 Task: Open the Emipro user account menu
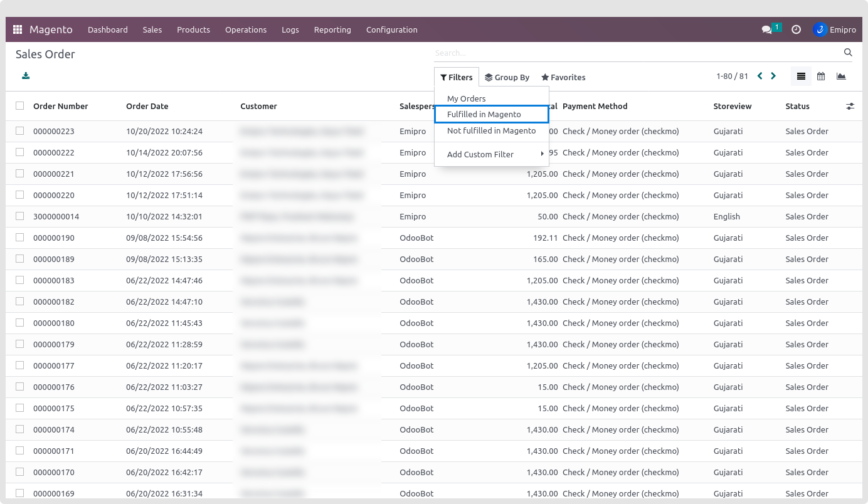pyautogui.click(x=835, y=29)
